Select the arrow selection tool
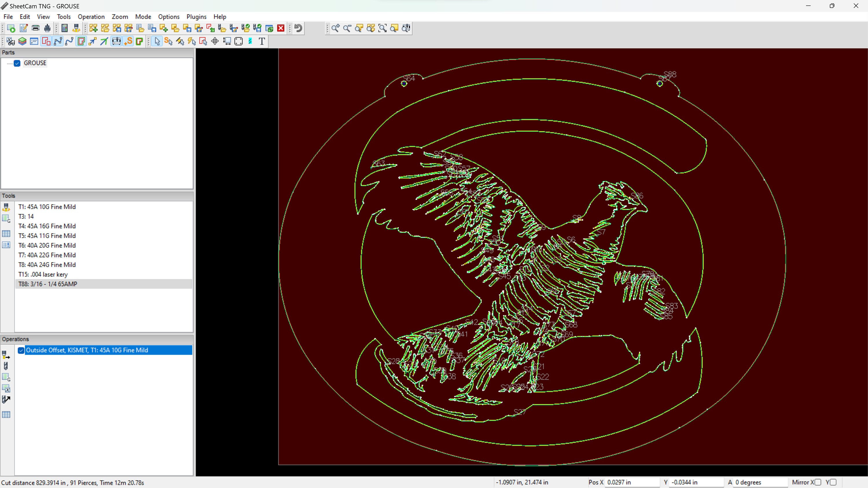Viewport: 868px width, 488px height. (x=157, y=41)
